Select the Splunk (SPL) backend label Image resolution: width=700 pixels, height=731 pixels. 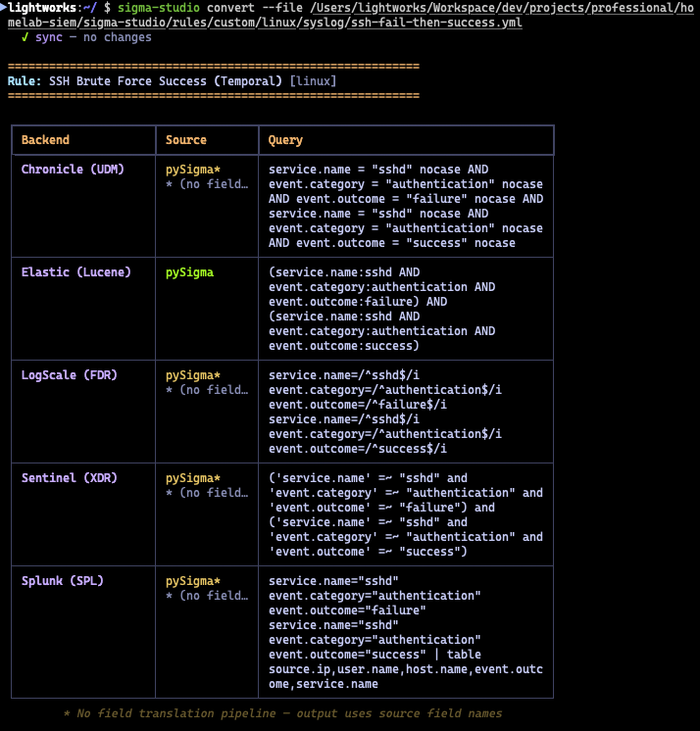pos(62,581)
